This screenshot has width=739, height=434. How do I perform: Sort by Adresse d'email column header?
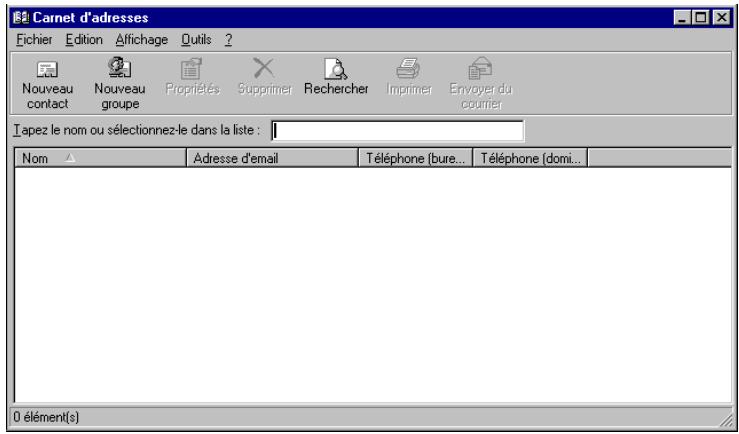272,158
